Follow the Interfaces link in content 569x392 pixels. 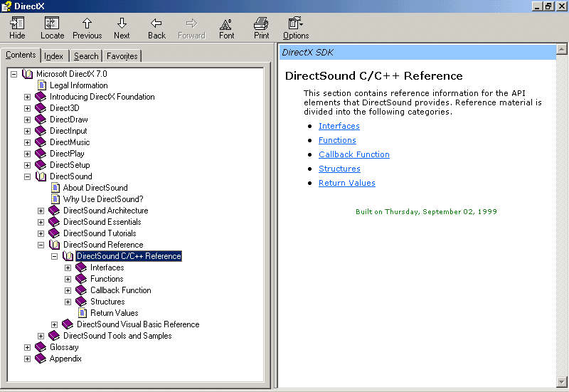(x=339, y=126)
